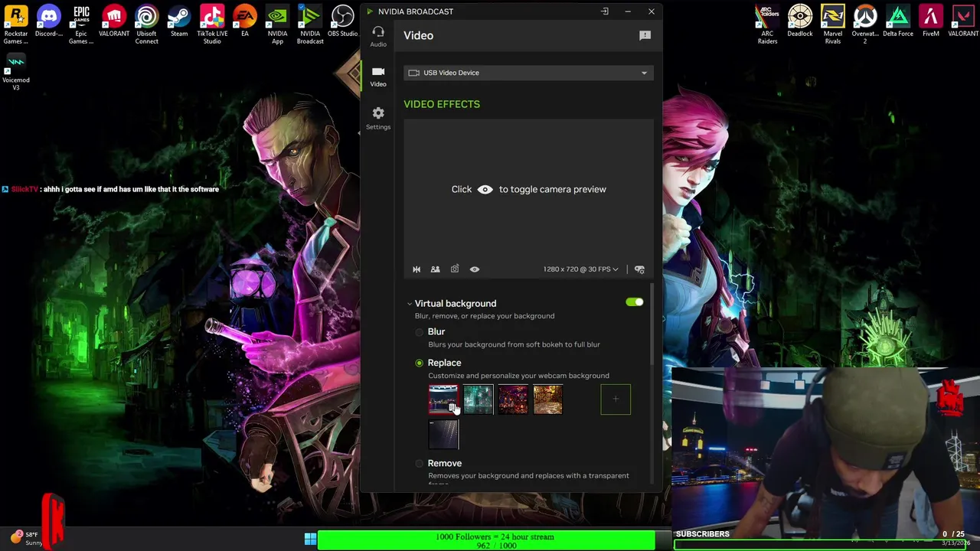The image size is (980, 551).
Task: Open the Ubisoft Connect desktop shortcut
Action: click(x=147, y=24)
